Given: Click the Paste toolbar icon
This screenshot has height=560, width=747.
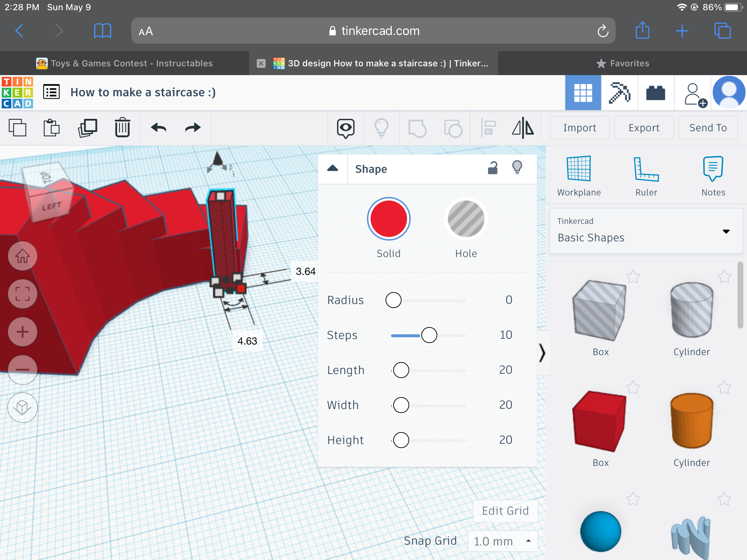Looking at the screenshot, I should pos(51,128).
